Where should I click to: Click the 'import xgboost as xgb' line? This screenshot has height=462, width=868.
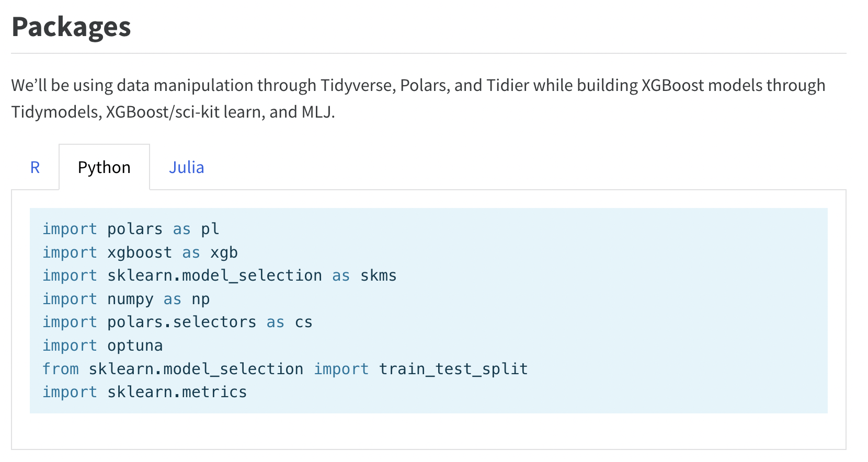140,252
